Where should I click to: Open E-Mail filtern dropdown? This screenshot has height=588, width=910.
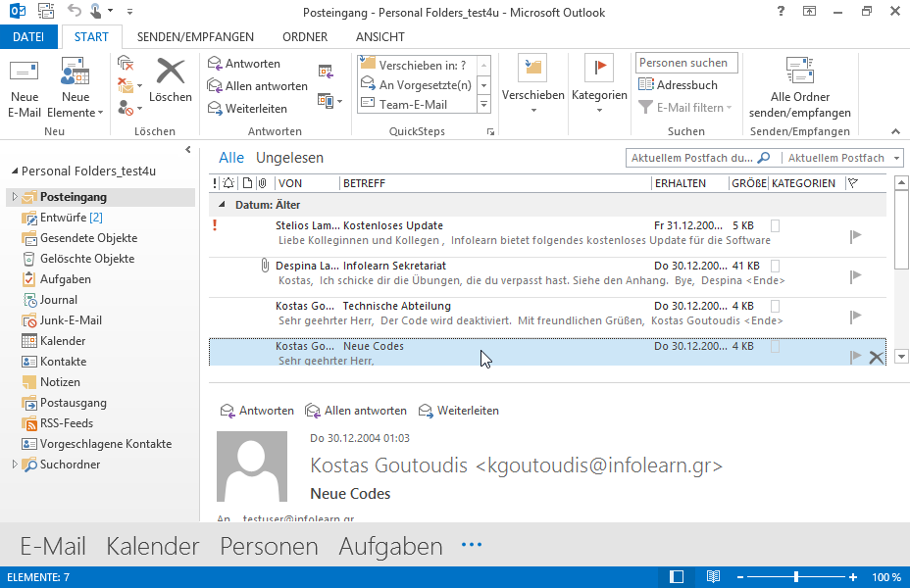pyautogui.click(x=685, y=107)
